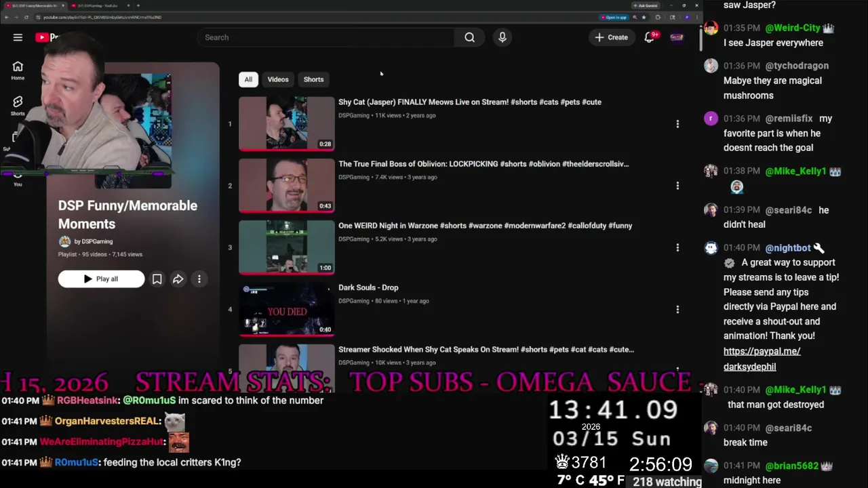
Task: Filter the playlist by Videos
Action: click(278, 79)
